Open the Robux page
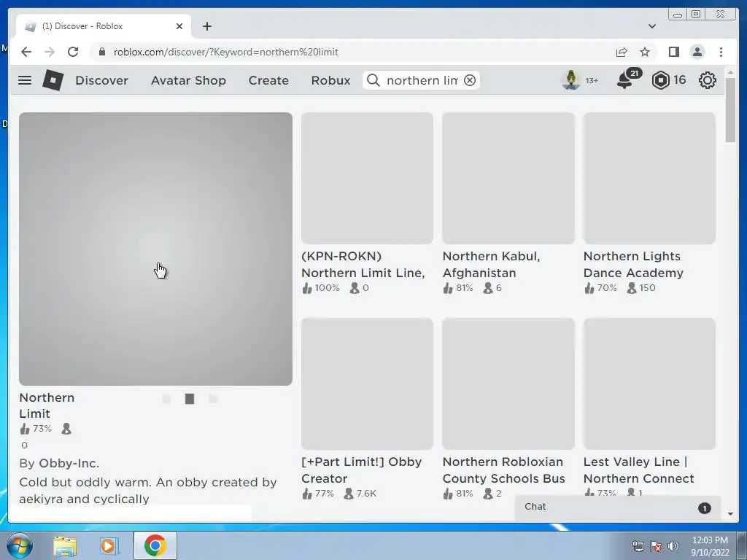Image resolution: width=747 pixels, height=560 pixels. coord(330,80)
